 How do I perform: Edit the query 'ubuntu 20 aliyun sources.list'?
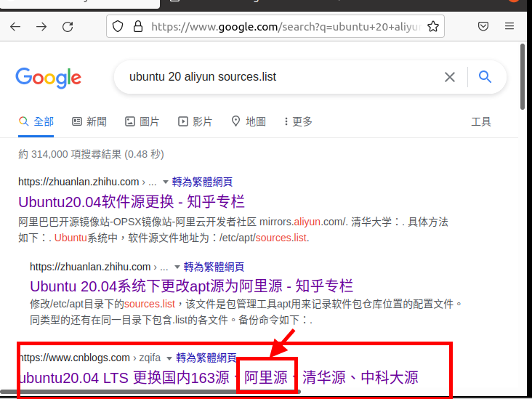203,77
